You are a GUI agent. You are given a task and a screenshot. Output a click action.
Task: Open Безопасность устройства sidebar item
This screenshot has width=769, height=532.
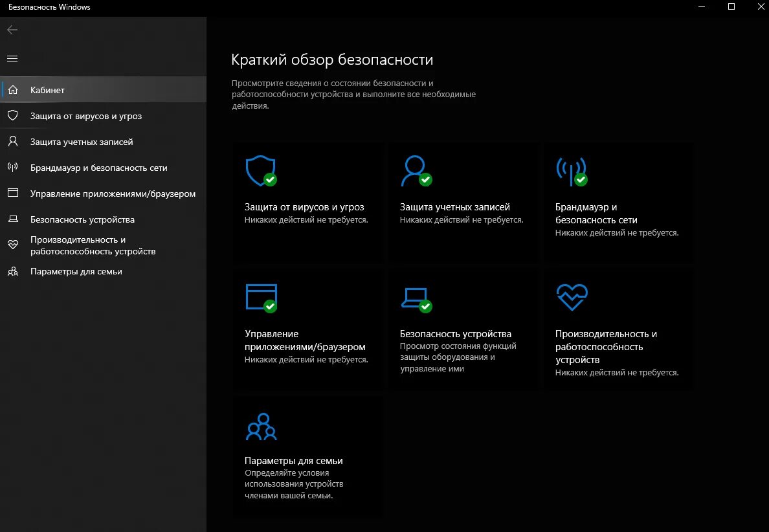[103, 219]
